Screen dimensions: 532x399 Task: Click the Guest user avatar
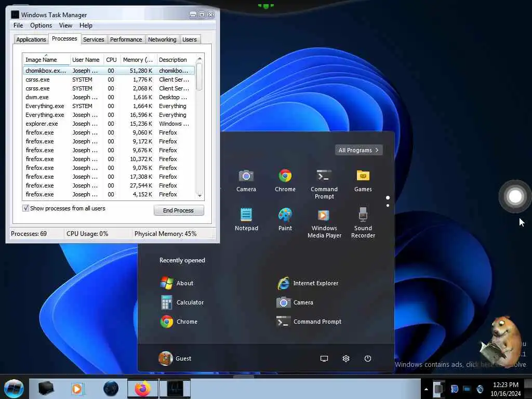[x=166, y=358]
